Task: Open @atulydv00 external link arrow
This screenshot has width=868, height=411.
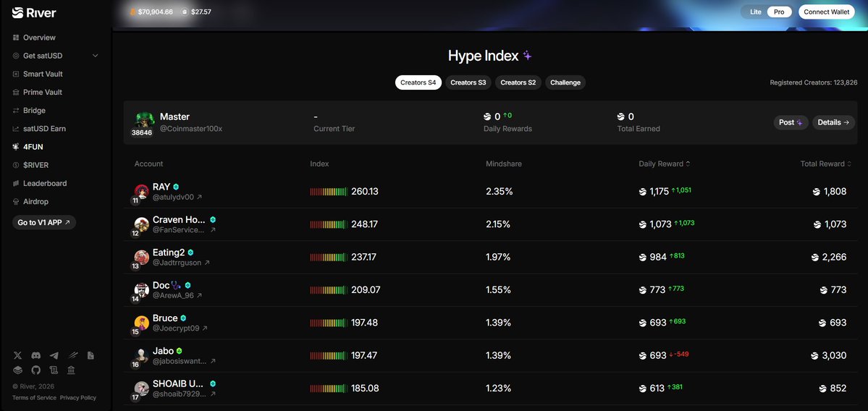Action: coord(199,197)
